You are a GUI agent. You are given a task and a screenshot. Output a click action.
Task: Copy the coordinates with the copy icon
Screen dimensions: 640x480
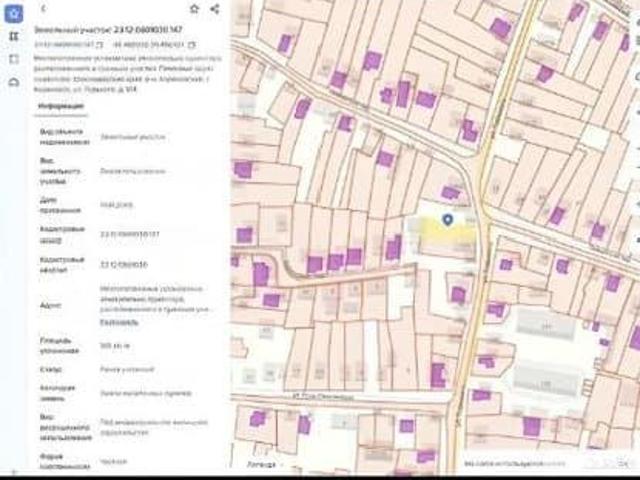[x=192, y=44]
